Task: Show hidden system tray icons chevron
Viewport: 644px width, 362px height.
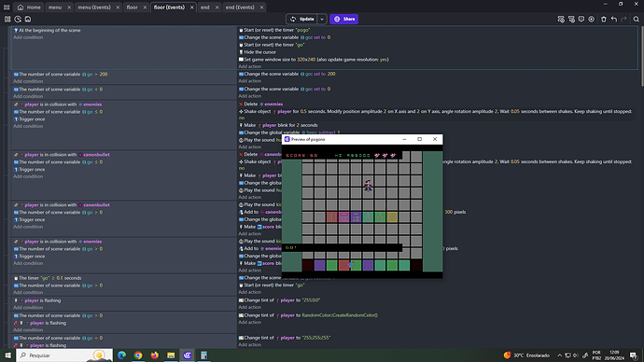Action: (559, 355)
